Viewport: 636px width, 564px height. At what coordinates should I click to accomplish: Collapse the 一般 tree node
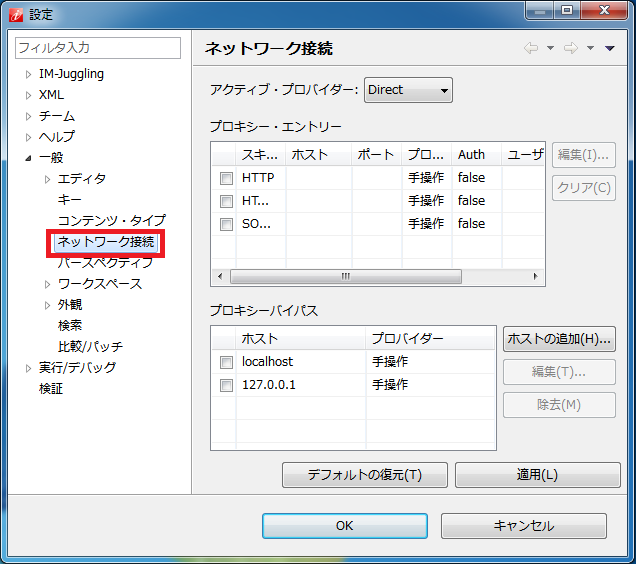coord(28,158)
